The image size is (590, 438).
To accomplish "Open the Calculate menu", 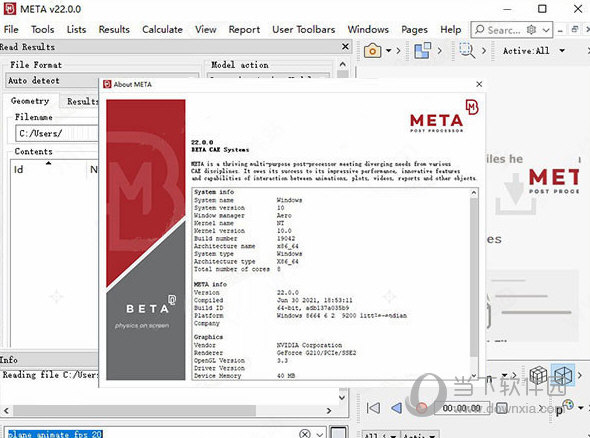I will coord(162,29).
